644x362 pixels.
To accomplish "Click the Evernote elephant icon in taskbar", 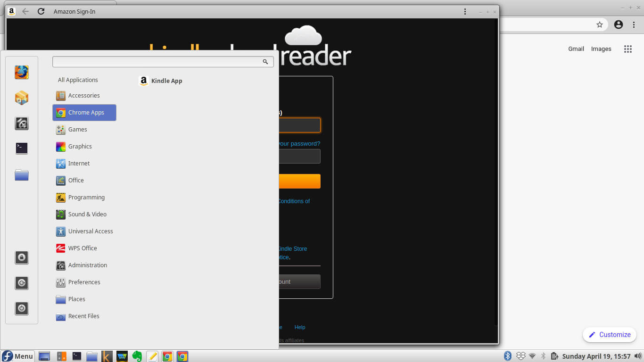I will pyautogui.click(x=137, y=356).
